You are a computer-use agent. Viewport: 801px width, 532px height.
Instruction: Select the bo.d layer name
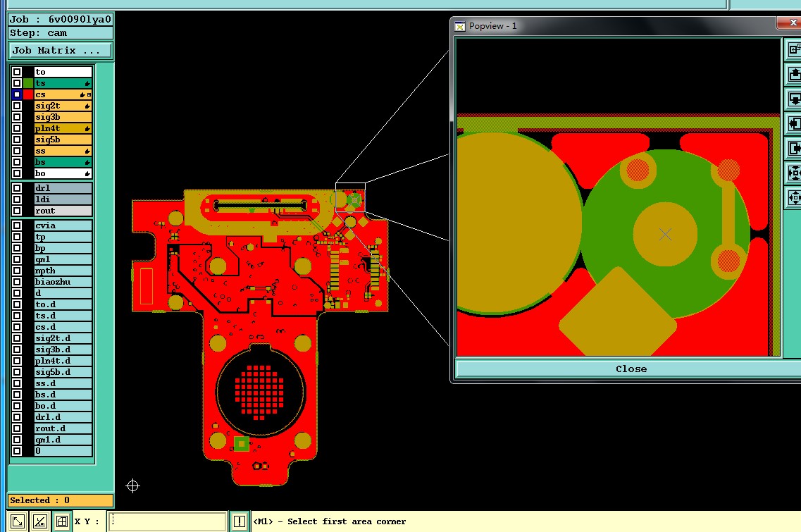[x=63, y=405]
